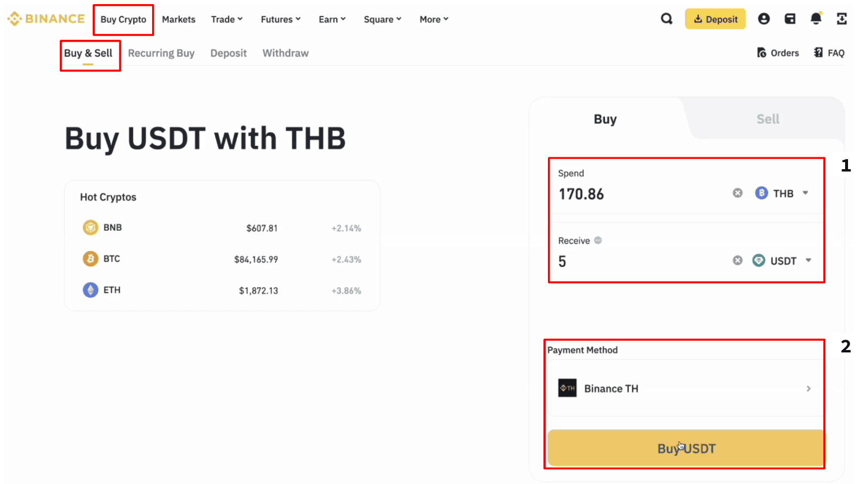This screenshot has width=868, height=484.
Task: Click the Binance logo
Action: tap(46, 19)
